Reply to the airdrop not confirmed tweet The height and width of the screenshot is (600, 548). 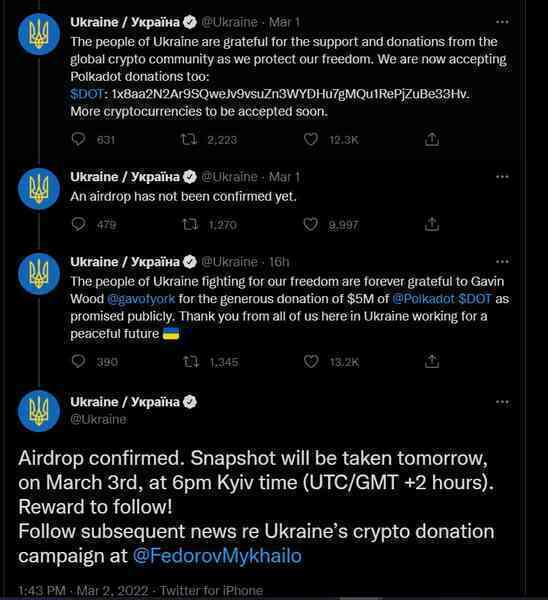[78, 224]
